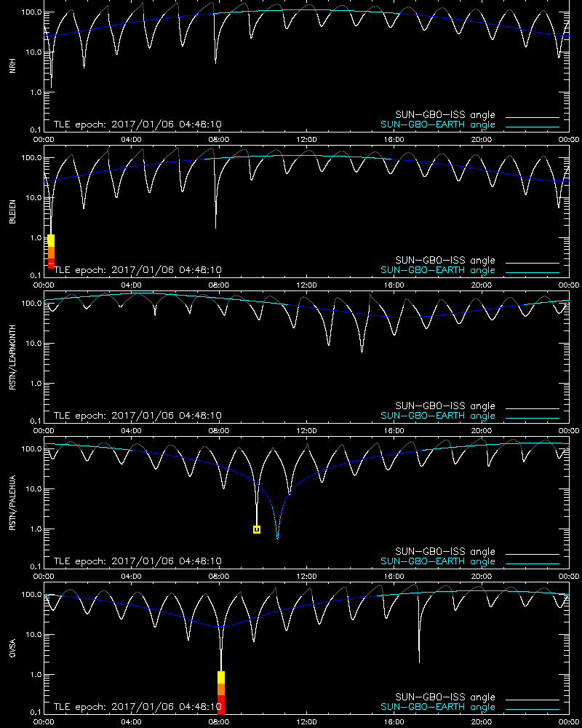Click the 08:00 time label of BLEIEN plot
The image size is (582, 728).
[218, 285]
